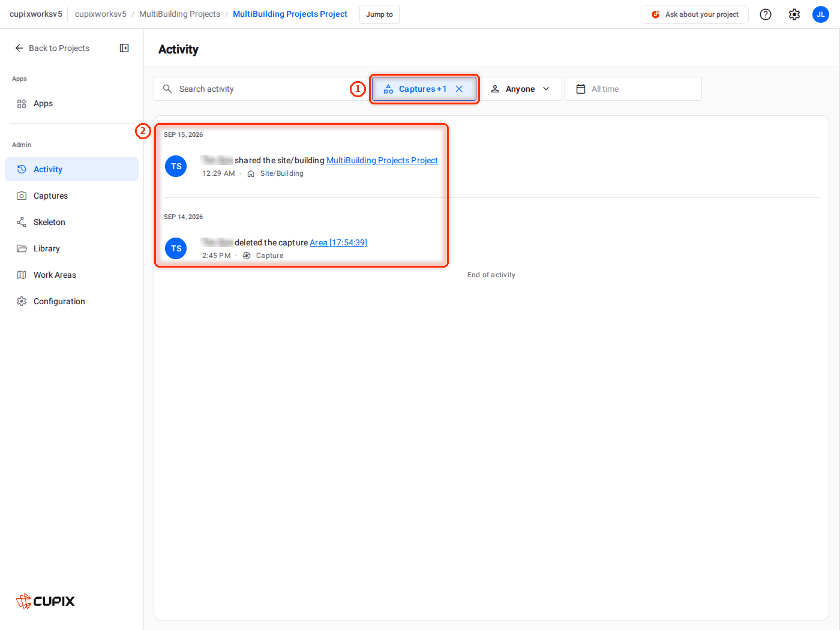The height and width of the screenshot is (630, 840).
Task: Click the TS avatar on deleted capture entry
Action: click(176, 248)
